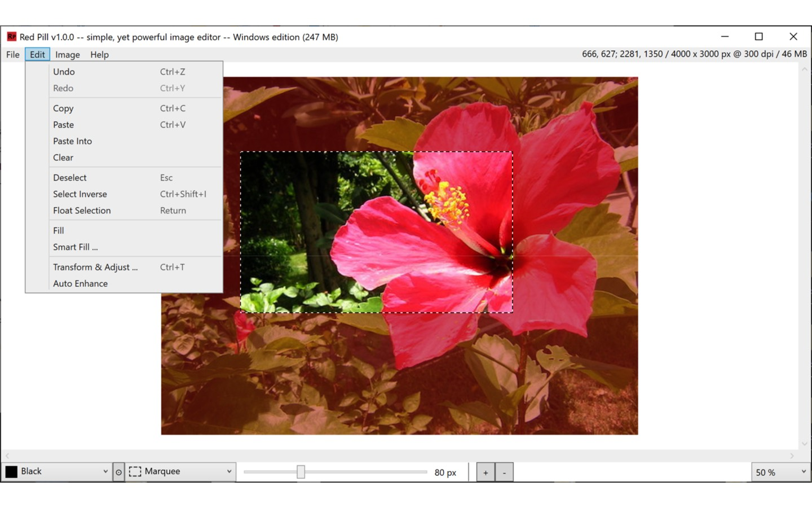Open the File menu
The height and width of the screenshot is (508, 812).
[x=12, y=55]
